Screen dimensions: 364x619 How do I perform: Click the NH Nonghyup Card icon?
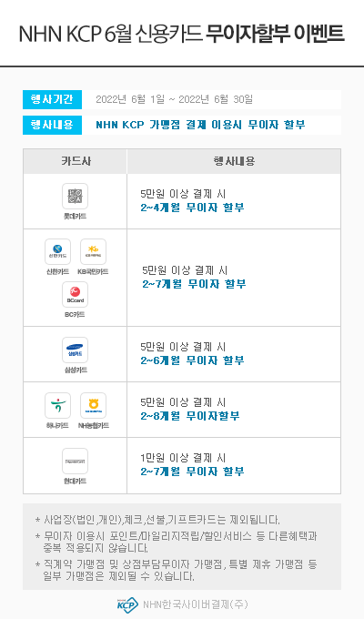[x=93, y=405]
